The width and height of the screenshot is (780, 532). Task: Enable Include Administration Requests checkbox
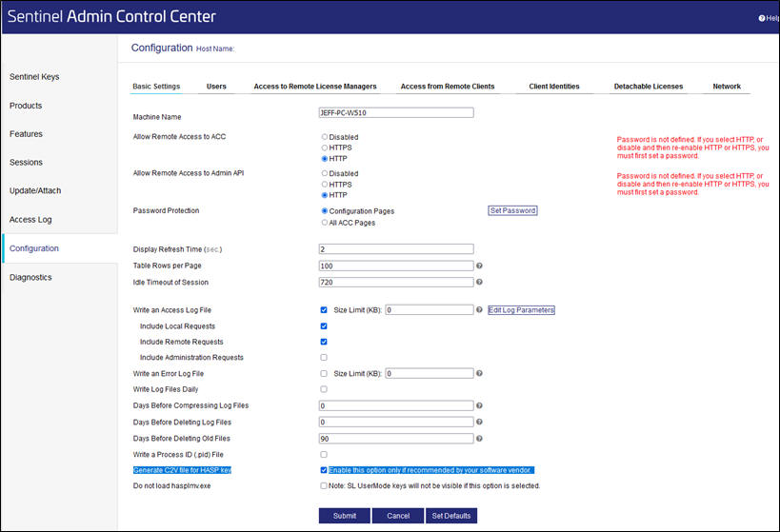point(324,358)
